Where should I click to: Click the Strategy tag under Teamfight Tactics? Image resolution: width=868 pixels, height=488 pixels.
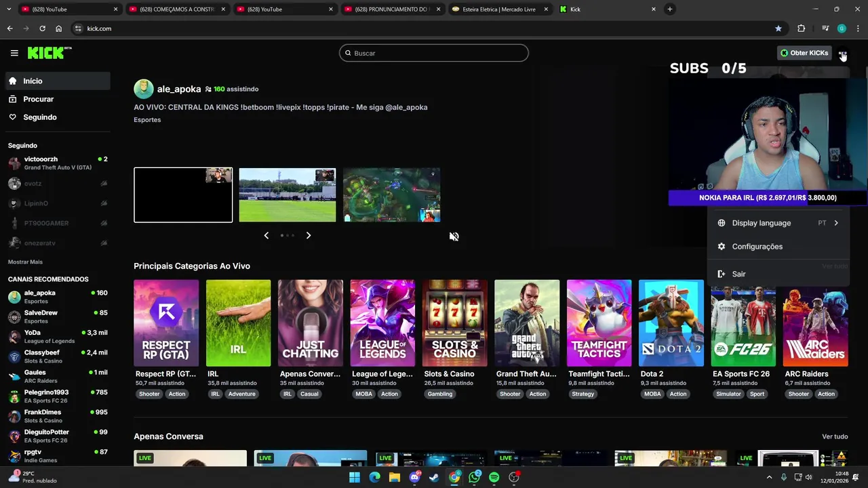tap(583, 394)
